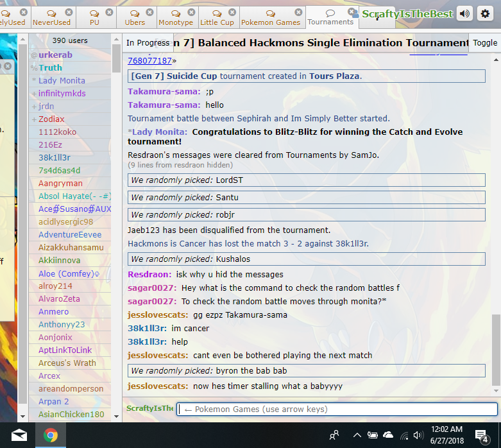Close the Monotype room tab
This screenshot has height=448, width=501.
coord(191,12)
